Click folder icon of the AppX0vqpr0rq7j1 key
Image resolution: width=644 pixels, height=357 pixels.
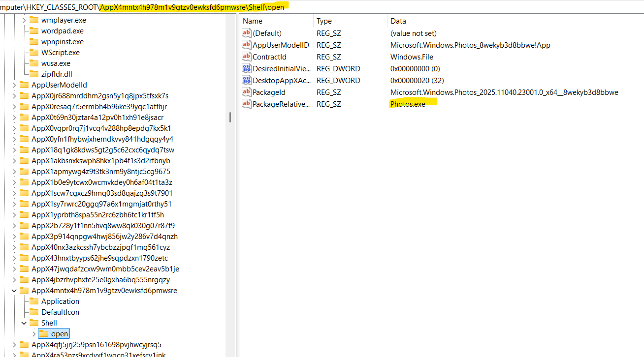pyautogui.click(x=24, y=128)
